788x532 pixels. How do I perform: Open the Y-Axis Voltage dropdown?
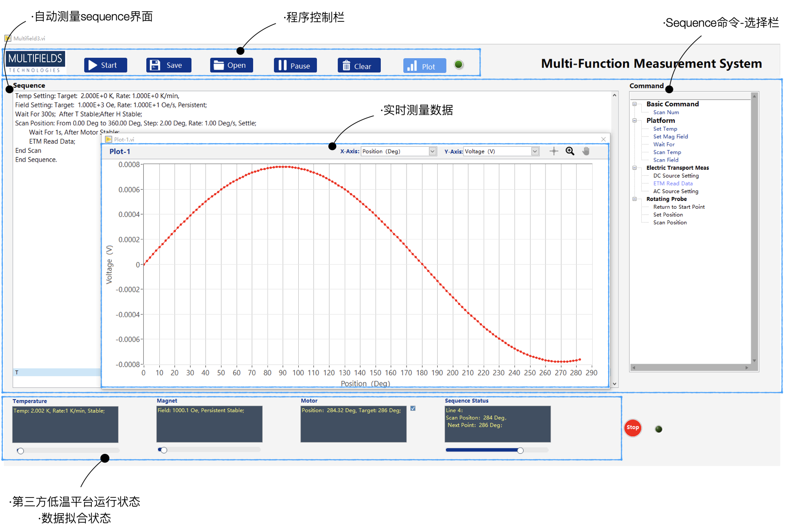click(x=535, y=151)
